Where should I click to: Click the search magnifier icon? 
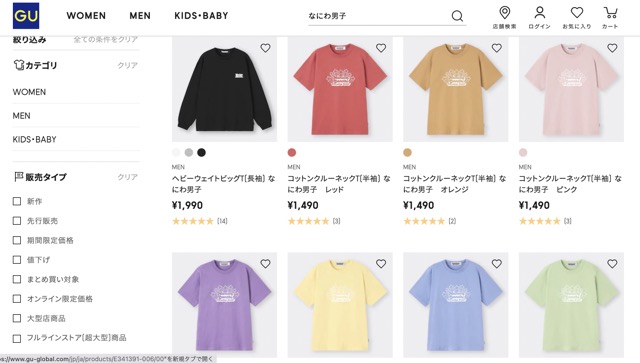tap(457, 16)
